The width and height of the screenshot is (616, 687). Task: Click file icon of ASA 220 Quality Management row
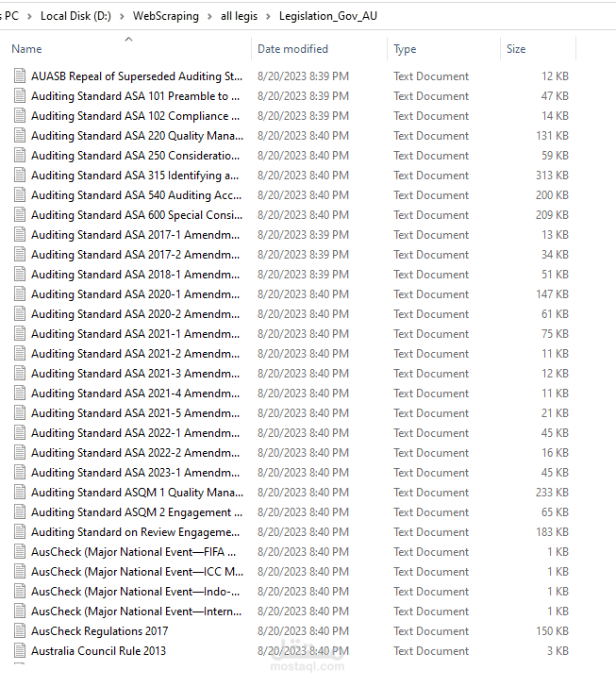(20, 136)
